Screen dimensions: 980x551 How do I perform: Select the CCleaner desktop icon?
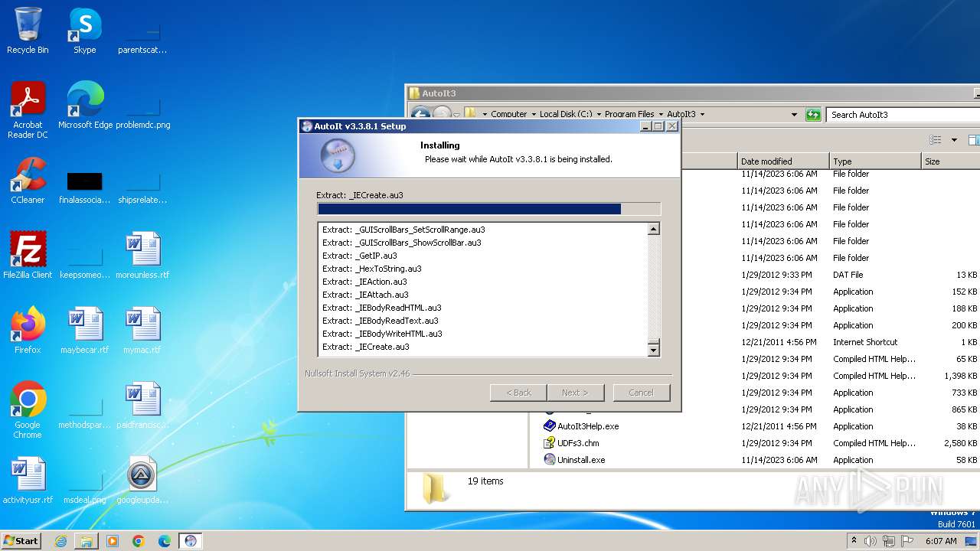(28, 181)
